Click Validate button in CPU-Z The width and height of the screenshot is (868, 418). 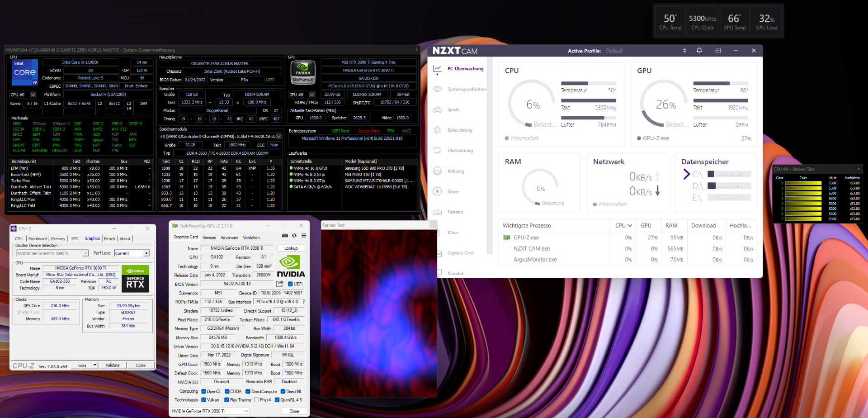113,365
